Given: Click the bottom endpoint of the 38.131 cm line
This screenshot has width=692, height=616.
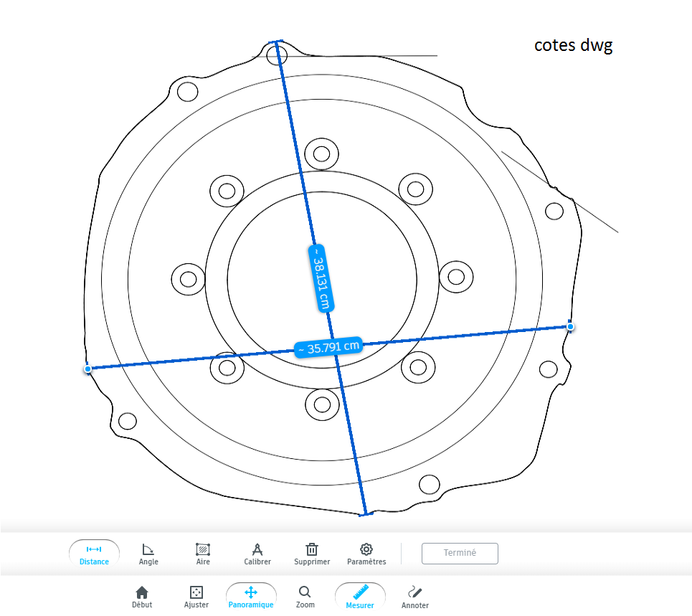Looking at the screenshot, I should [366, 514].
